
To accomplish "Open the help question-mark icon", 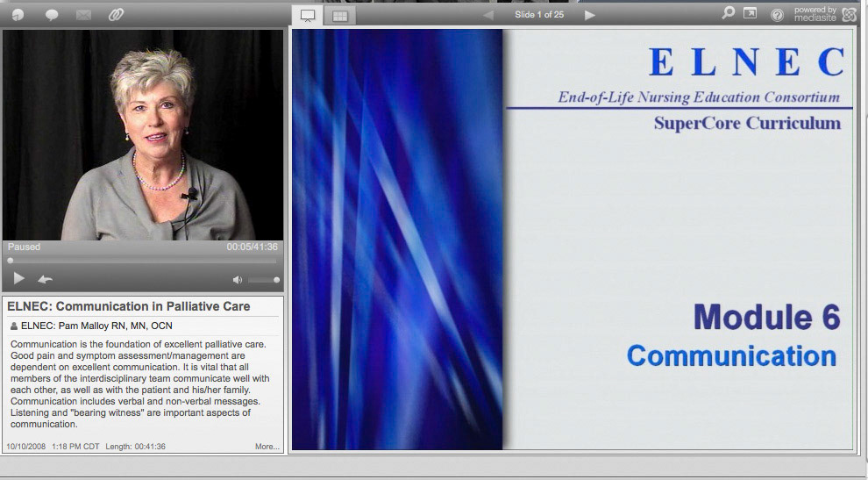I will [777, 15].
